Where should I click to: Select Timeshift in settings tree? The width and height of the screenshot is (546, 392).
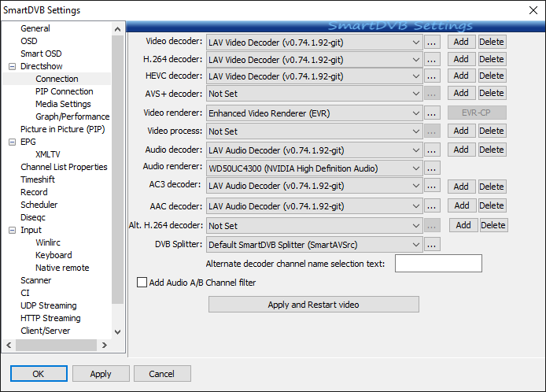coord(38,179)
